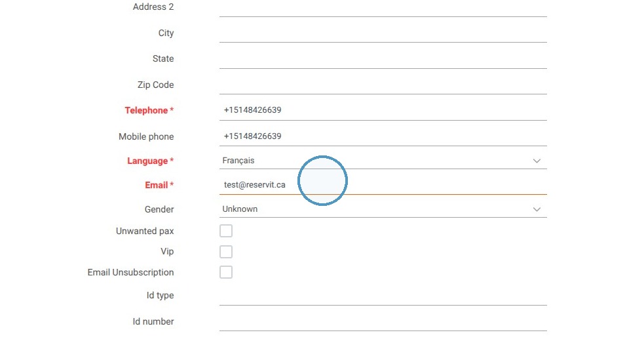Click the Id number label
The height and width of the screenshot is (360, 644).
[x=153, y=321]
